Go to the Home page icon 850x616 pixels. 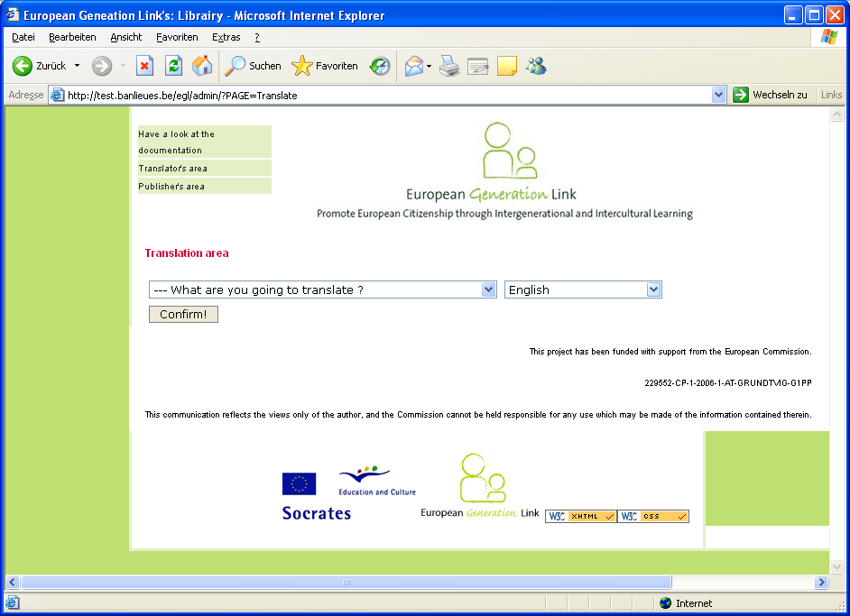tap(202, 66)
